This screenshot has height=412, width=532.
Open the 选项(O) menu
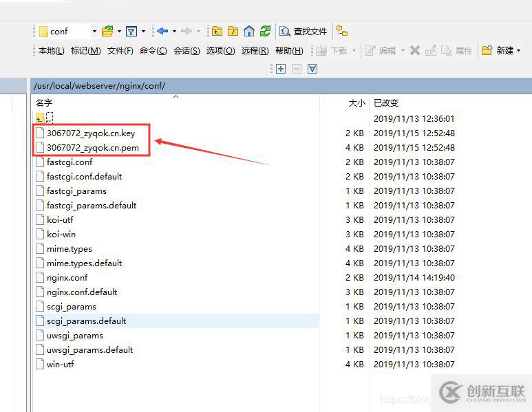click(220, 51)
